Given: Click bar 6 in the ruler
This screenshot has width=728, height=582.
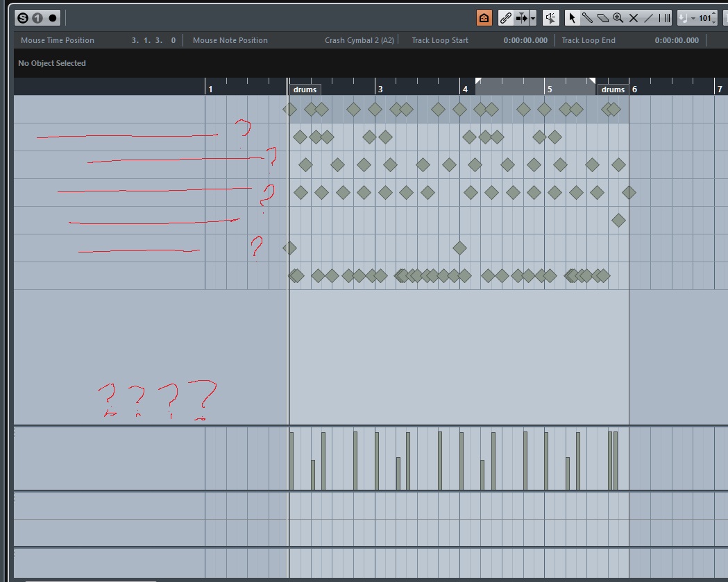Looking at the screenshot, I should [635, 89].
